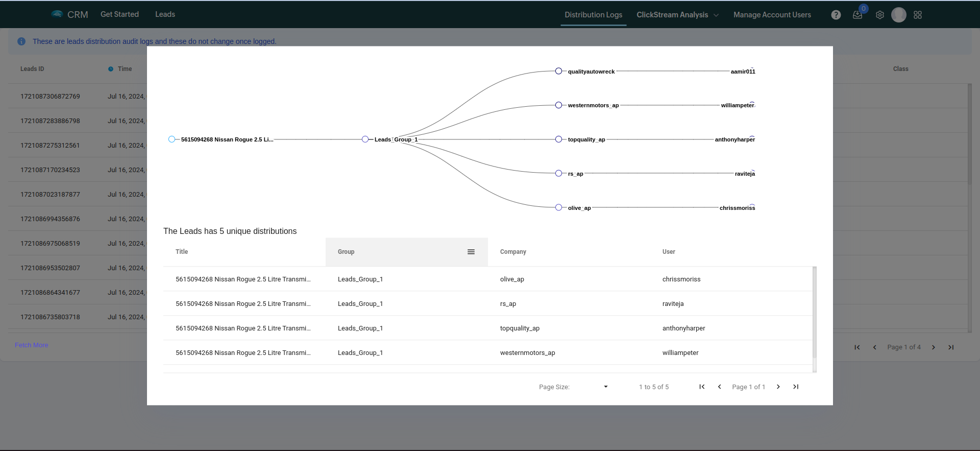Click the olive_ap tree node circle

click(x=558, y=207)
